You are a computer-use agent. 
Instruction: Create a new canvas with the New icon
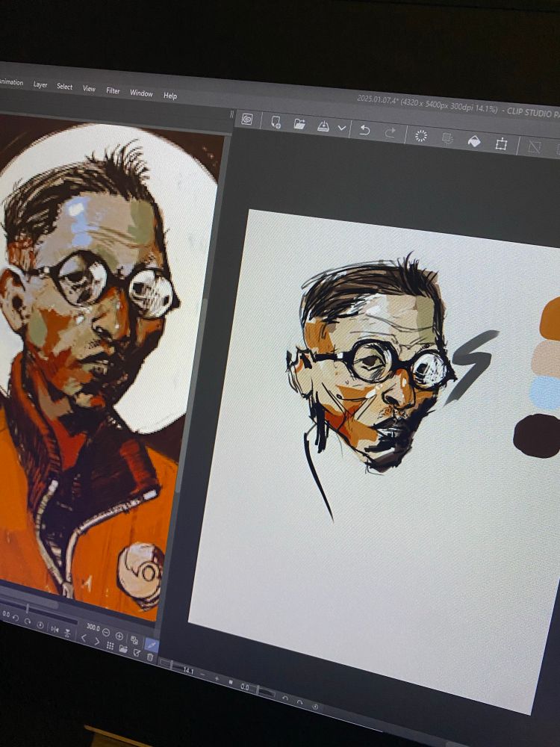pyautogui.click(x=276, y=122)
